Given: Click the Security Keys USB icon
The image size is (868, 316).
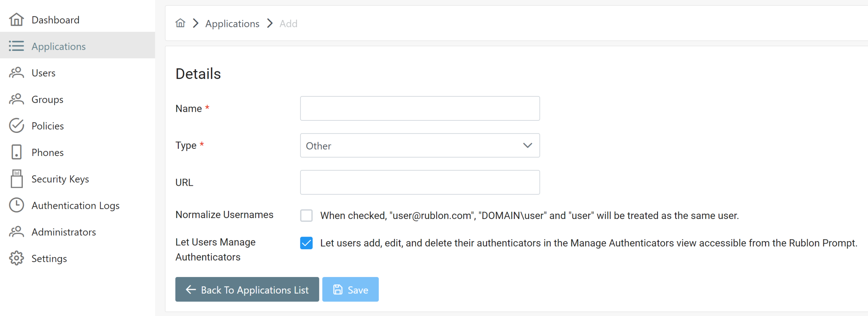Looking at the screenshot, I should (16, 179).
